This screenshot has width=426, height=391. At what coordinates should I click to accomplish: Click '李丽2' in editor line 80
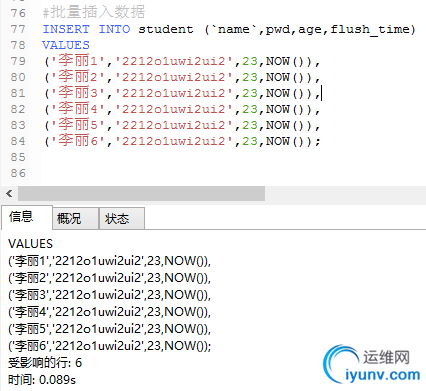[x=77, y=77]
